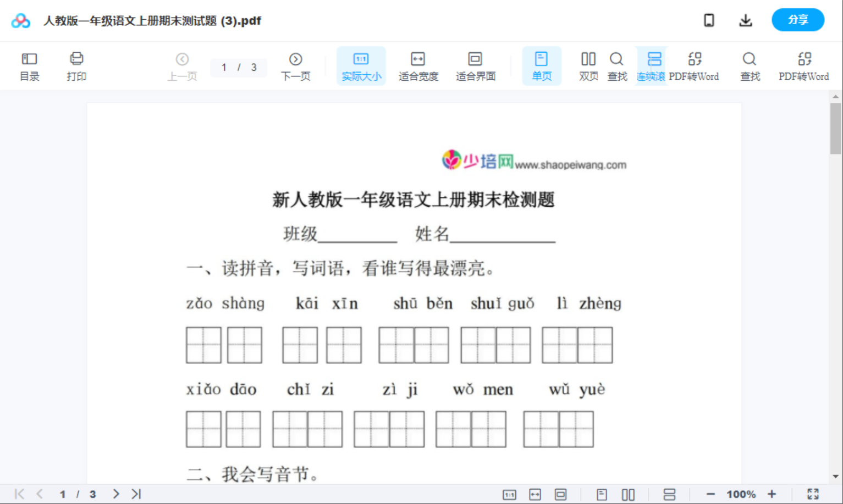Click the download icon in the header
This screenshot has height=504, width=843.
click(746, 20)
